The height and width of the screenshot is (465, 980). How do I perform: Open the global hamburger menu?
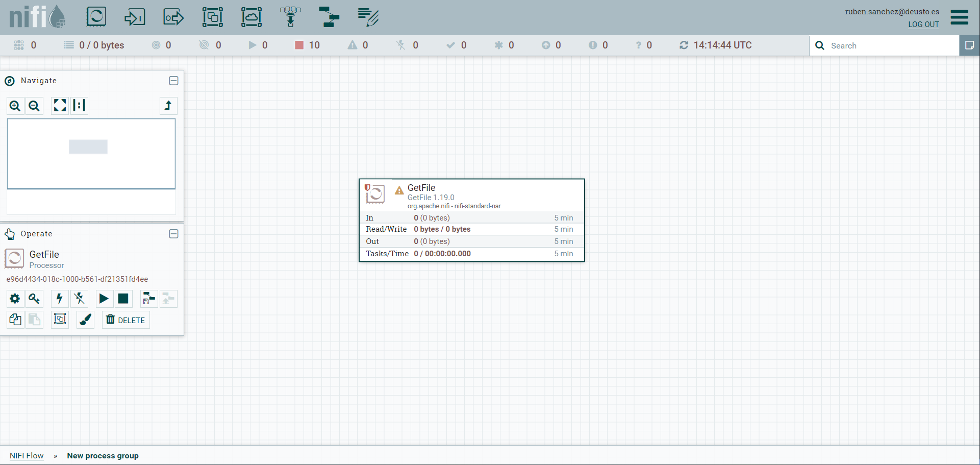click(x=959, y=17)
